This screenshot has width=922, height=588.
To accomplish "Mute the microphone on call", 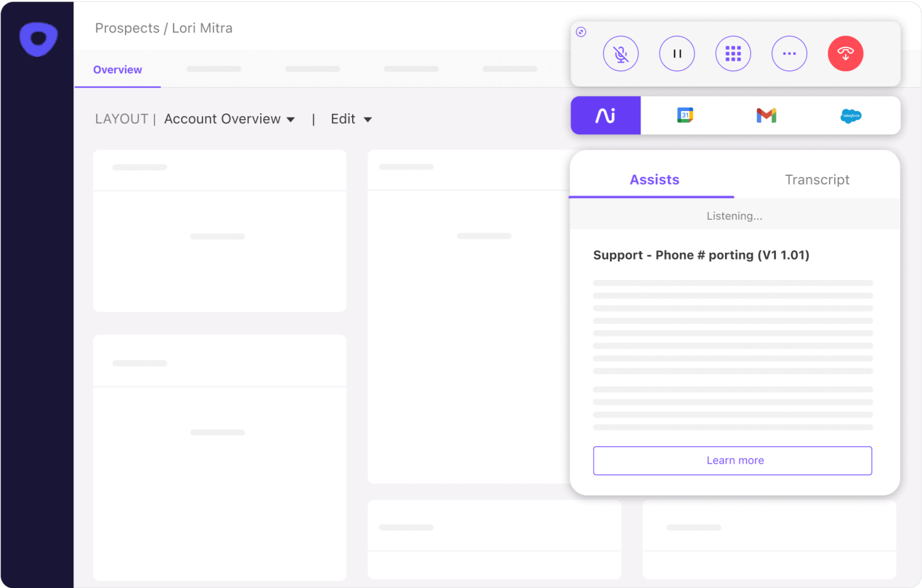I will click(x=621, y=54).
